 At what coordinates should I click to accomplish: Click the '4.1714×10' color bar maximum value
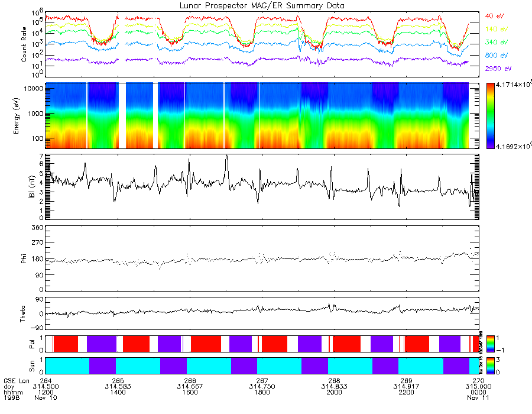(514, 85)
